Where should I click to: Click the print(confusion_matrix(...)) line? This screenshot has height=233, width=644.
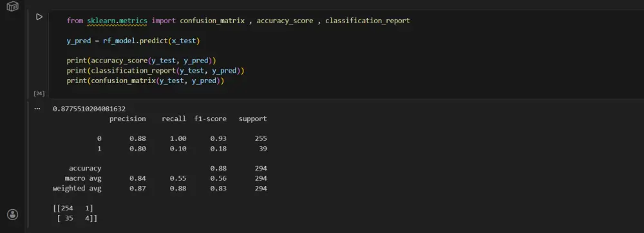click(146, 80)
